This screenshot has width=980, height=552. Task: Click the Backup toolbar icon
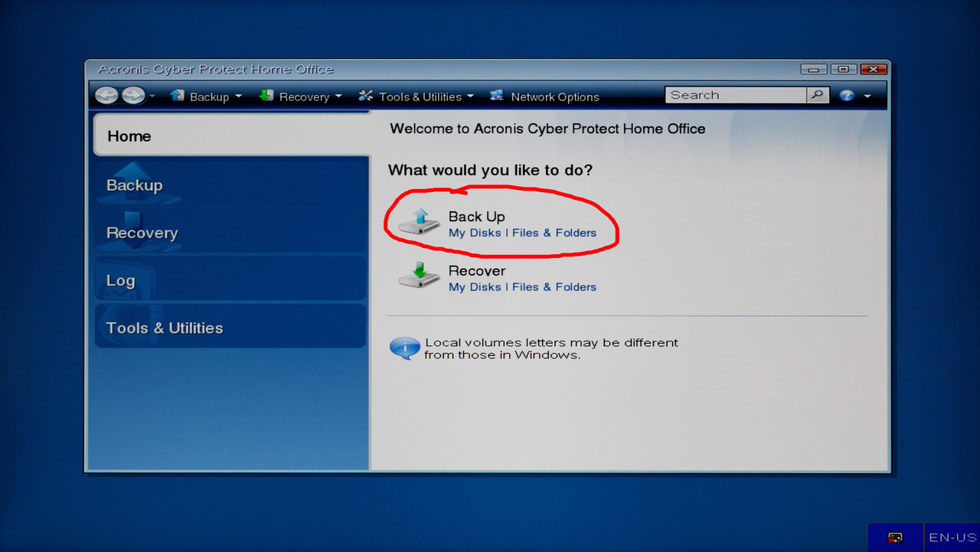[x=178, y=96]
